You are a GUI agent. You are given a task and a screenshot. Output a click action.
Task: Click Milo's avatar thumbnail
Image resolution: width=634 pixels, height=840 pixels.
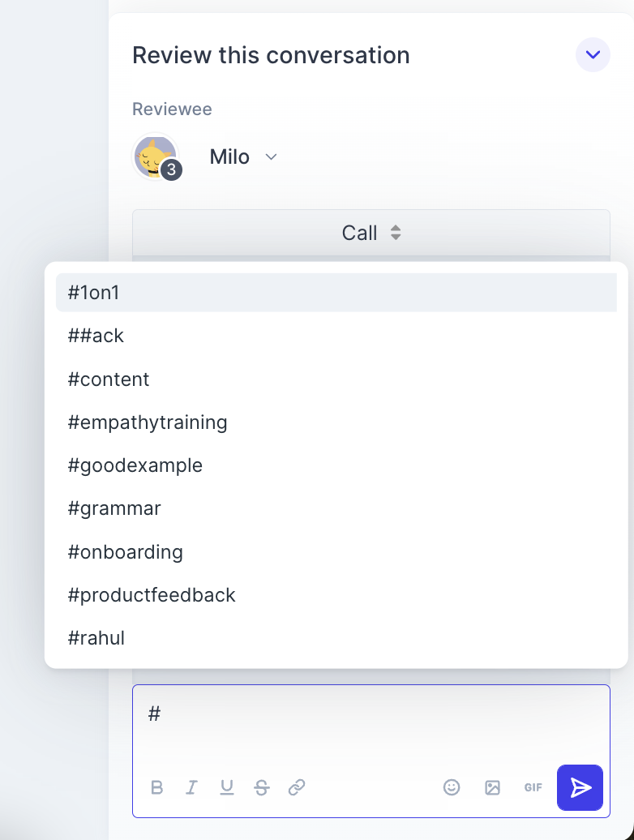tap(155, 156)
